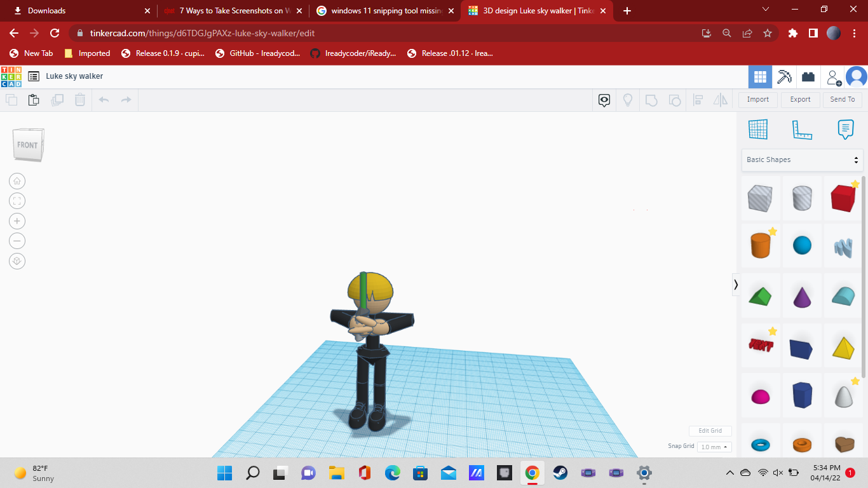Click the Fit all in view icon

(17, 201)
